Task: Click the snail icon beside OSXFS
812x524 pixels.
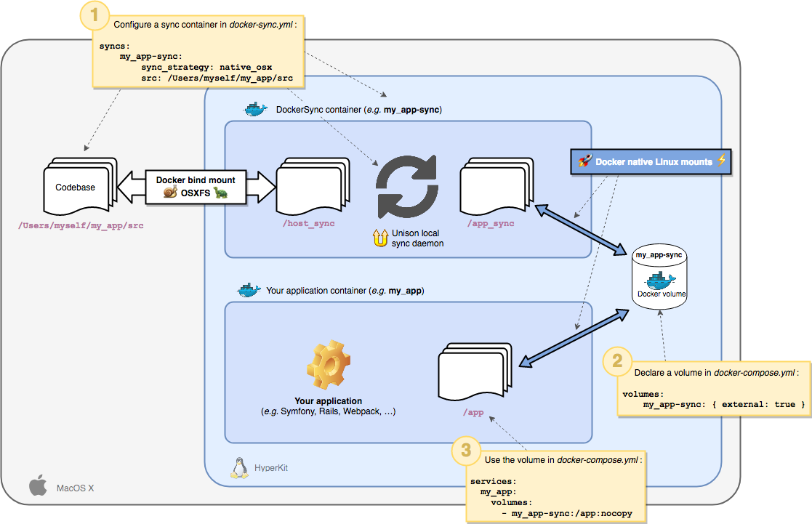Action: [170, 192]
